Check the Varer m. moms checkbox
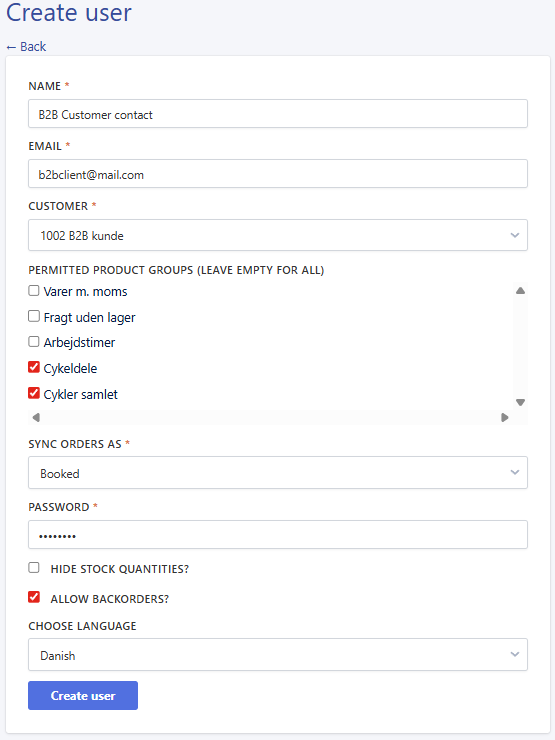This screenshot has width=555, height=740. [x=34, y=291]
